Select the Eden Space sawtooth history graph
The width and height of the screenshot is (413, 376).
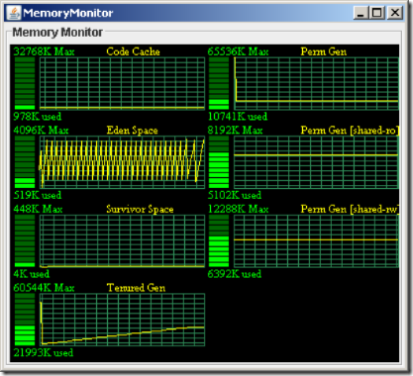[x=122, y=162]
